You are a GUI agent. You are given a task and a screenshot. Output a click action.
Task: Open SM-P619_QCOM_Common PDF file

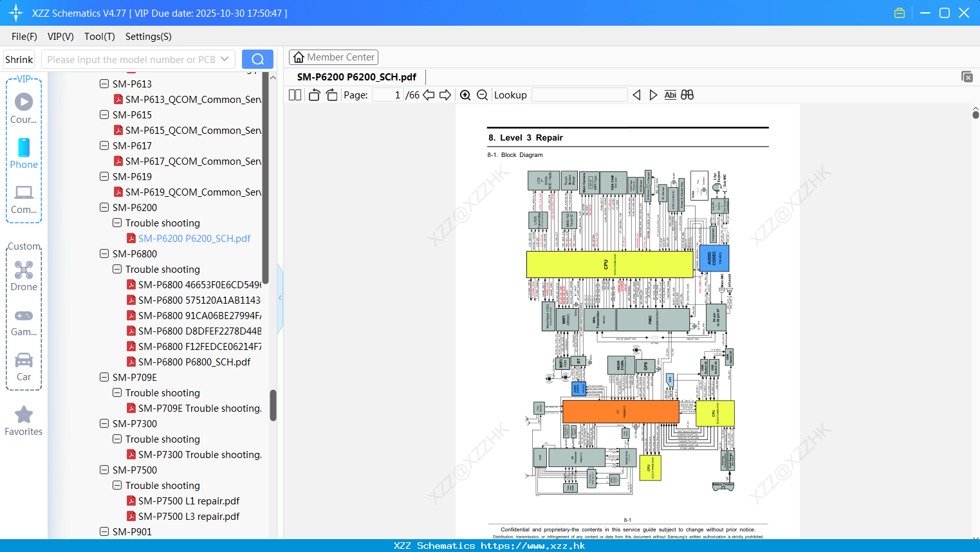tap(187, 192)
